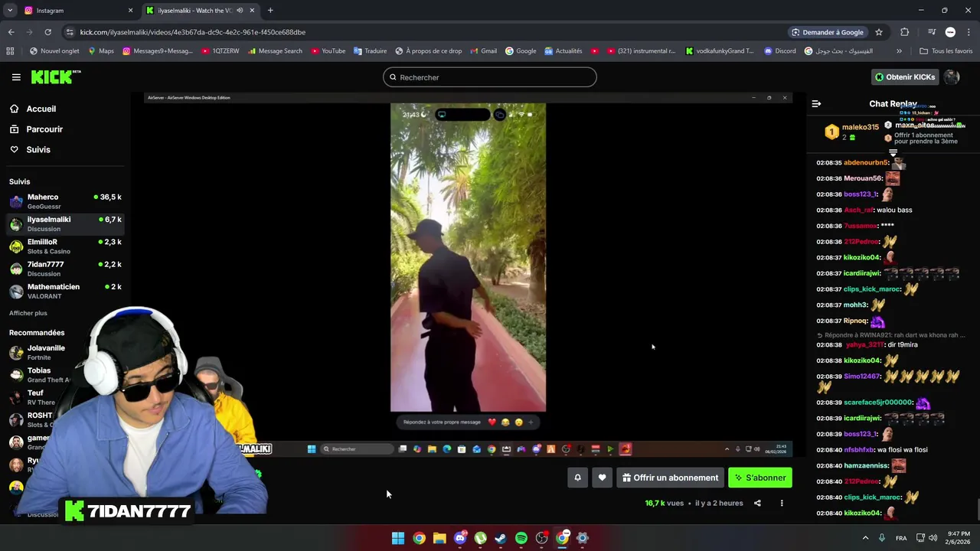Click the S'abonner subscribe button
The image size is (980, 551).
point(760,478)
